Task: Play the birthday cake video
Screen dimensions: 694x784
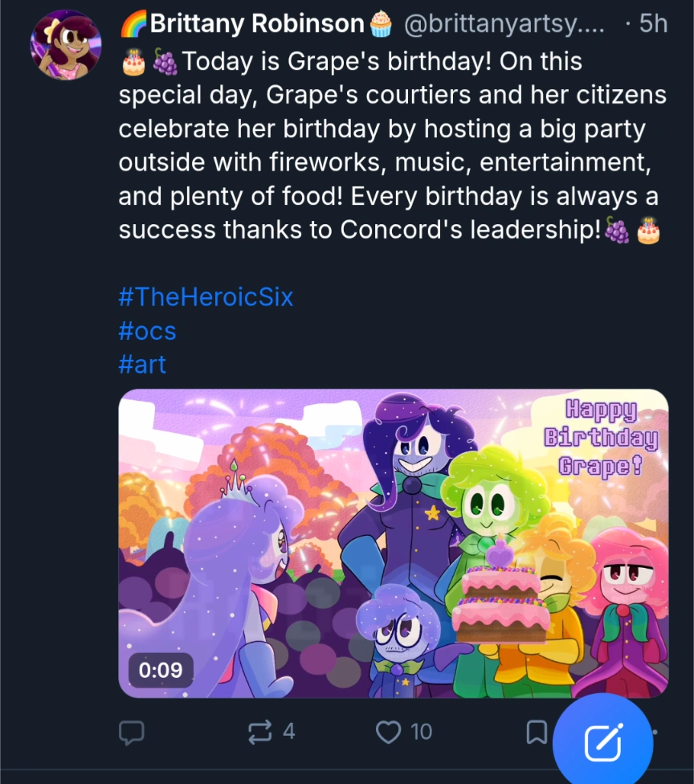Action: pos(393,543)
